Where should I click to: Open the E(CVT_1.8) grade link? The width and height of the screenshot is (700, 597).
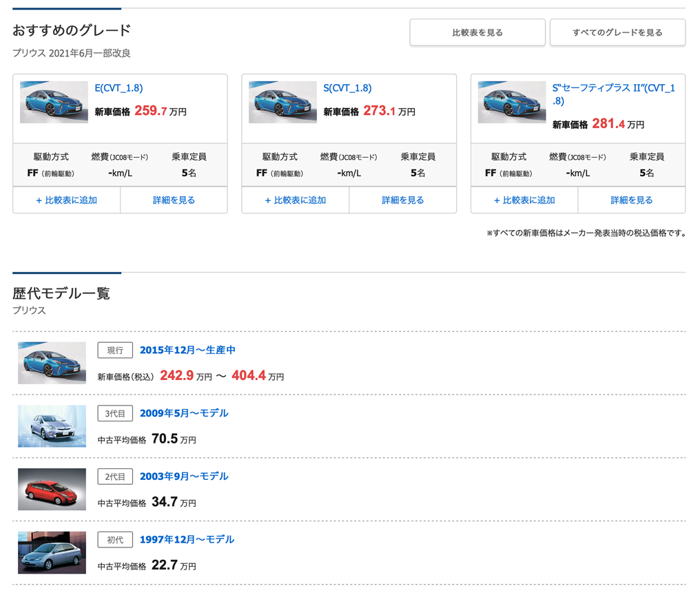point(119,88)
